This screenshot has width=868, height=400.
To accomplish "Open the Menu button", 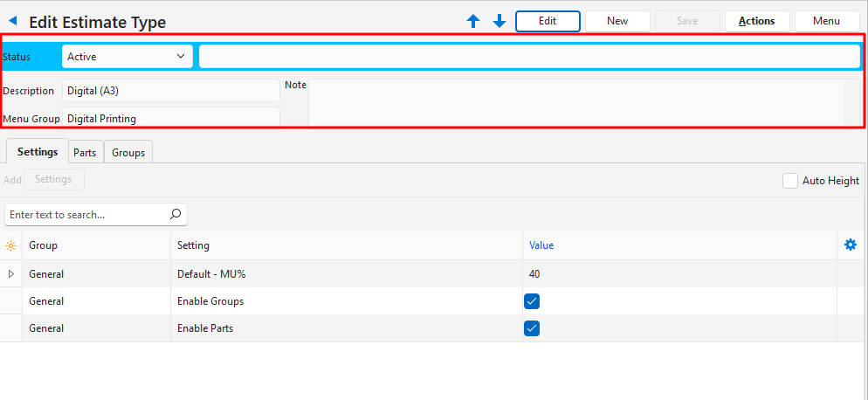I will 826,21.
